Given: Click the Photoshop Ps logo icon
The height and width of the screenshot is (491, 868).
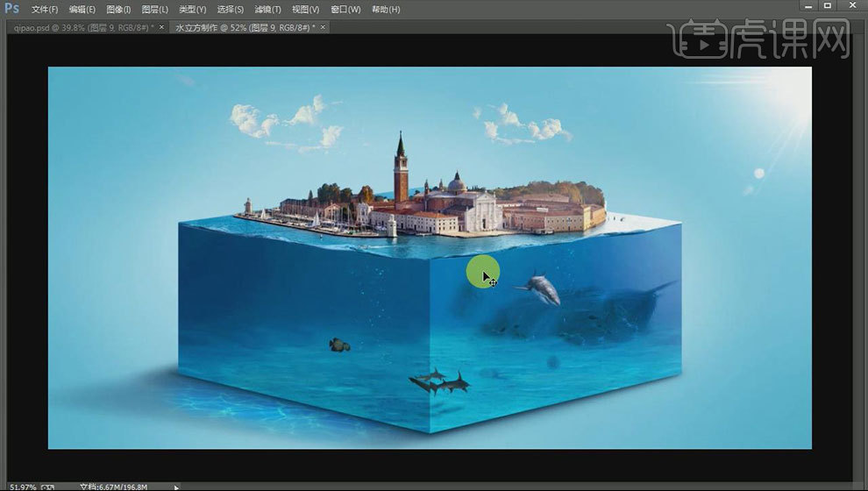Looking at the screenshot, I should point(11,8).
